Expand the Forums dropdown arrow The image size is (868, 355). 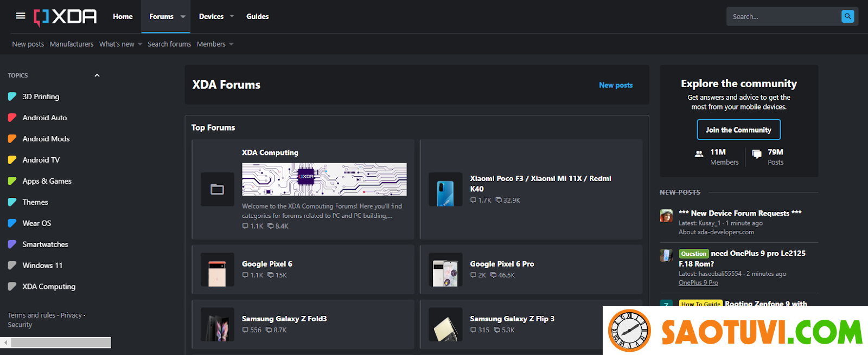[x=183, y=16]
